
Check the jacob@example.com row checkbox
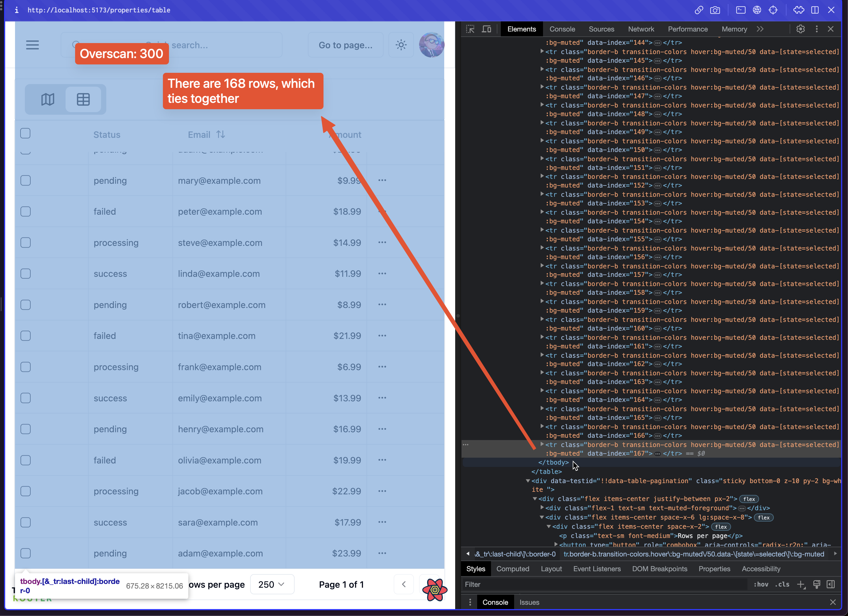click(25, 491)
